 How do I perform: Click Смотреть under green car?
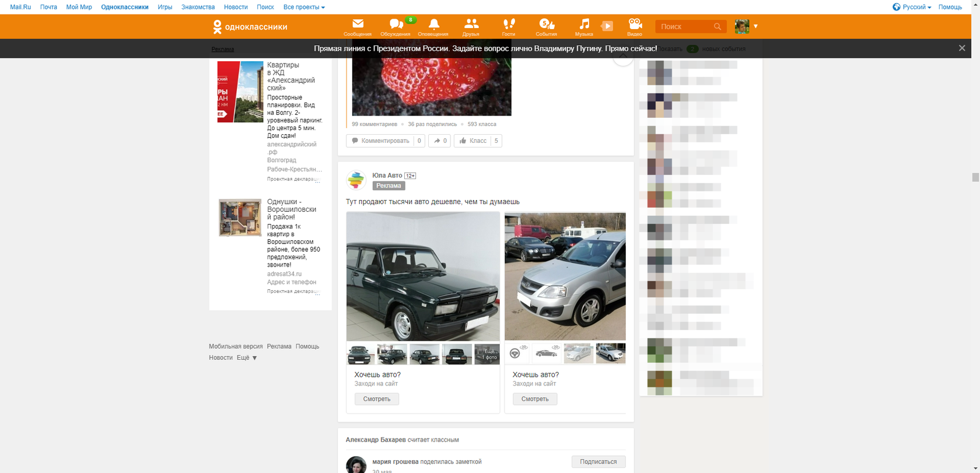[x=377, y=399]
